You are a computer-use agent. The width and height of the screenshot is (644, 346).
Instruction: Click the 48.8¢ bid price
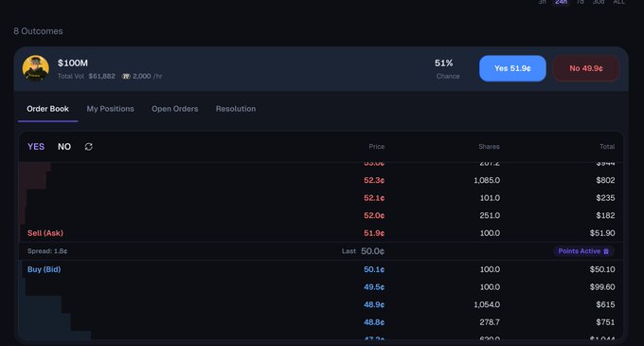[x=374, y=322]
